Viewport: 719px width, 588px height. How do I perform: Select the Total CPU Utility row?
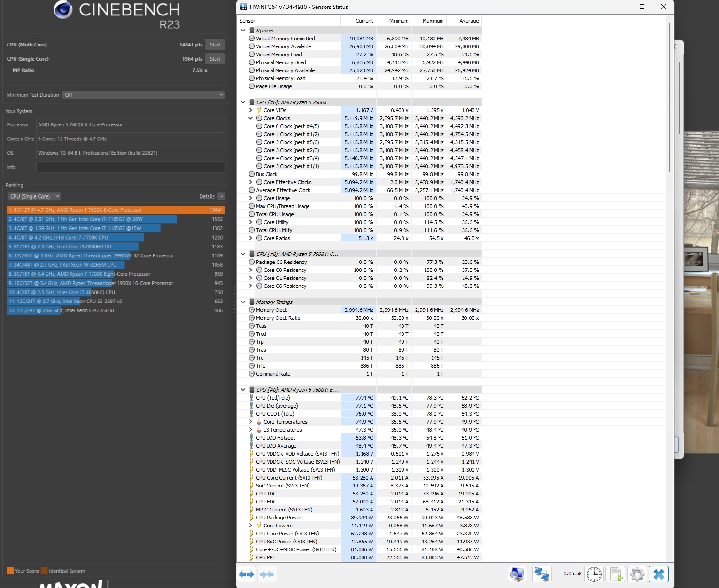click(x=359, y=230)
